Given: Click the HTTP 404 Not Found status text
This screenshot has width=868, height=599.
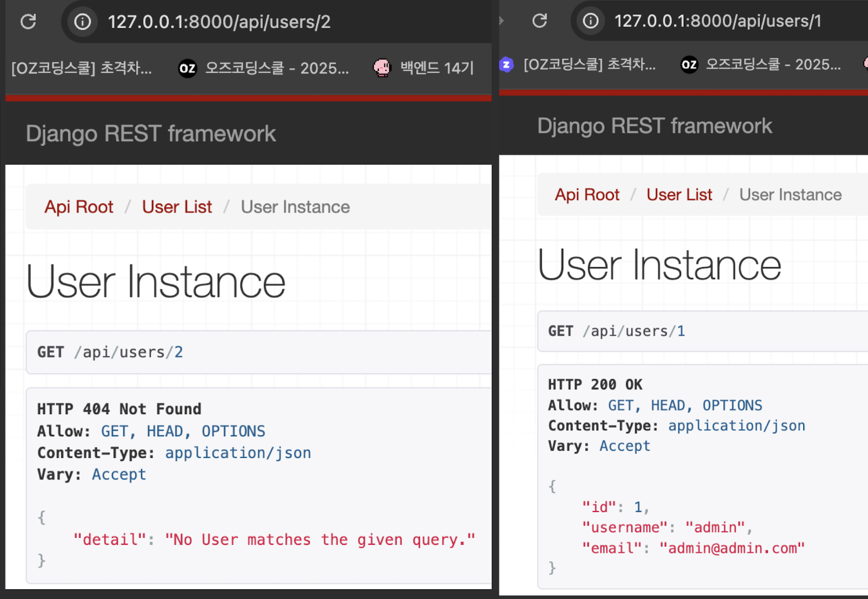Looking at the screenshot, I should [x=119, y=409].
